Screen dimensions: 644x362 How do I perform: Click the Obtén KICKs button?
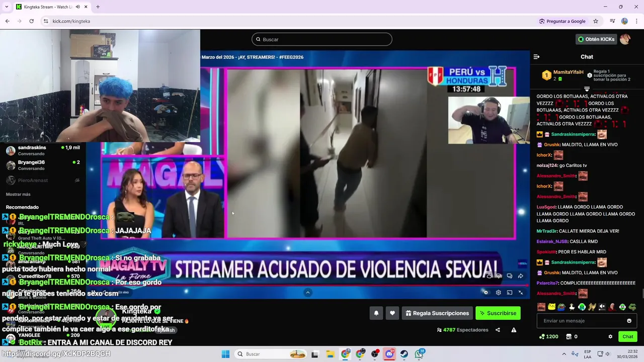(596, 39)
